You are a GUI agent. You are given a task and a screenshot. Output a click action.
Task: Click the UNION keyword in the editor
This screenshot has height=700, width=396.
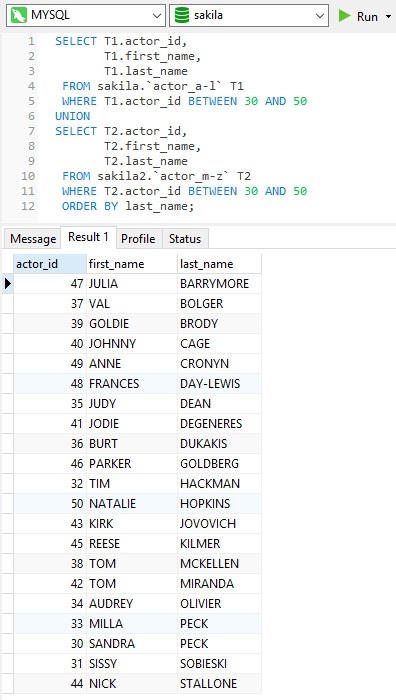click(73, 116)
